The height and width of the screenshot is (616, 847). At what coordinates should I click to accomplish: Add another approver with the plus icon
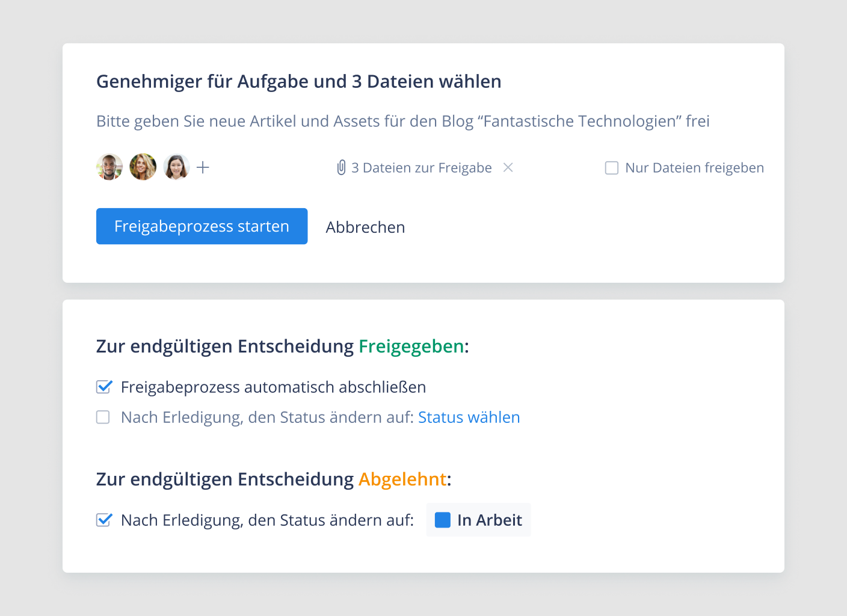pyautogui.click(x=203, y=167)
